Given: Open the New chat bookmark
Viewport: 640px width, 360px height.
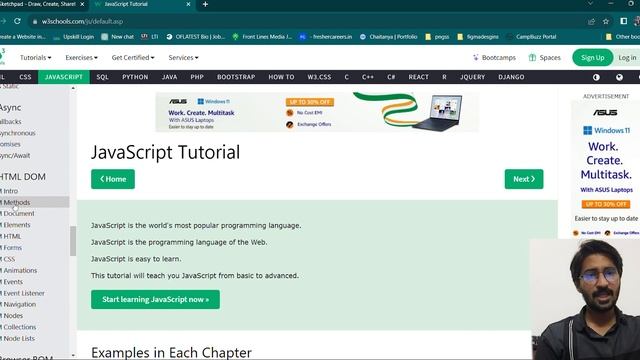Looking at the screenshot, I should coord(118,37).
